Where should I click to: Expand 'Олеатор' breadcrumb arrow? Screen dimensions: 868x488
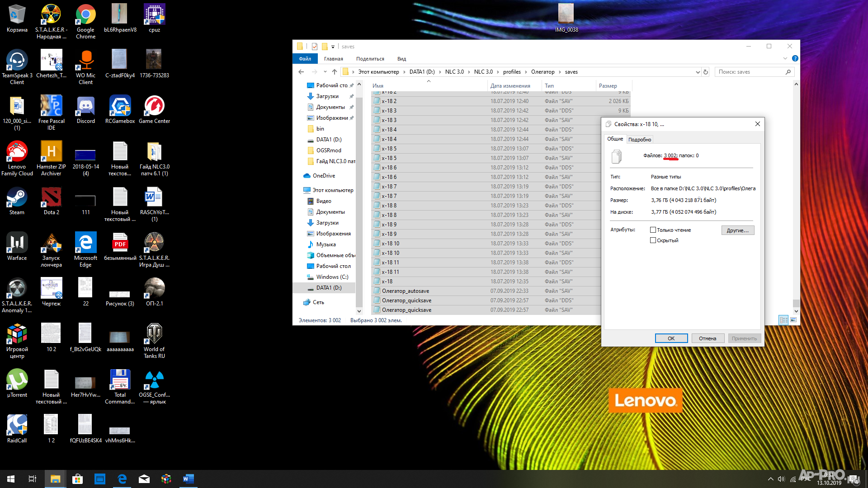coord(560,72)
